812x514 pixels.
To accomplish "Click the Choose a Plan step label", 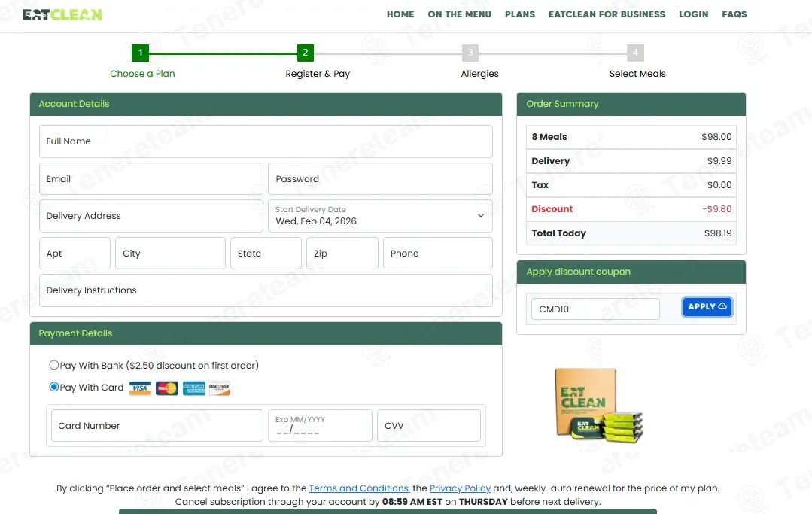I will pos(142,74).
